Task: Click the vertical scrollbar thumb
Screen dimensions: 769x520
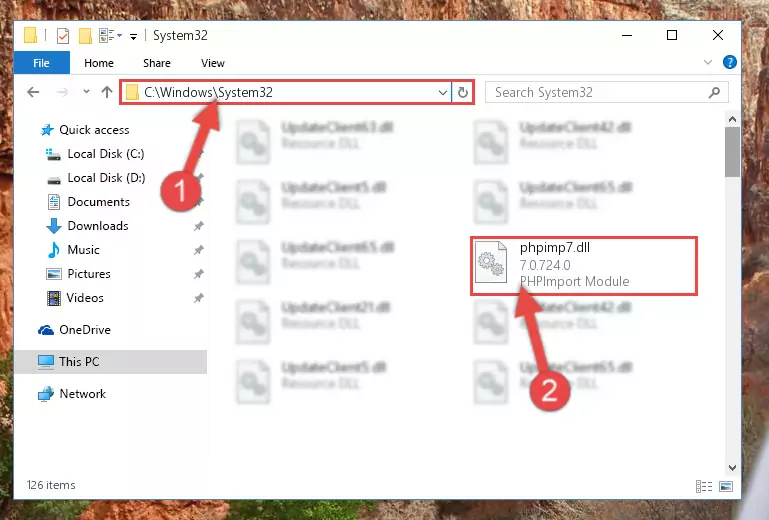Action: 732,152
